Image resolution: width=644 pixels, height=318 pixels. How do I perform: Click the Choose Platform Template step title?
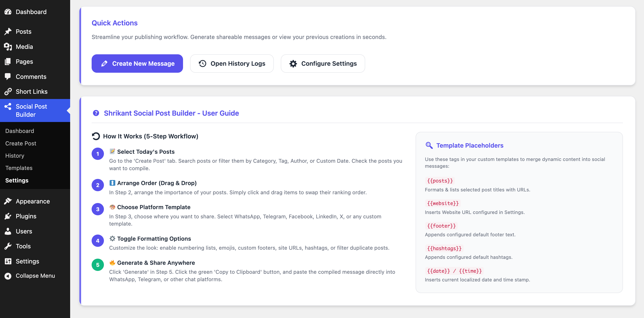click(154, 207)
